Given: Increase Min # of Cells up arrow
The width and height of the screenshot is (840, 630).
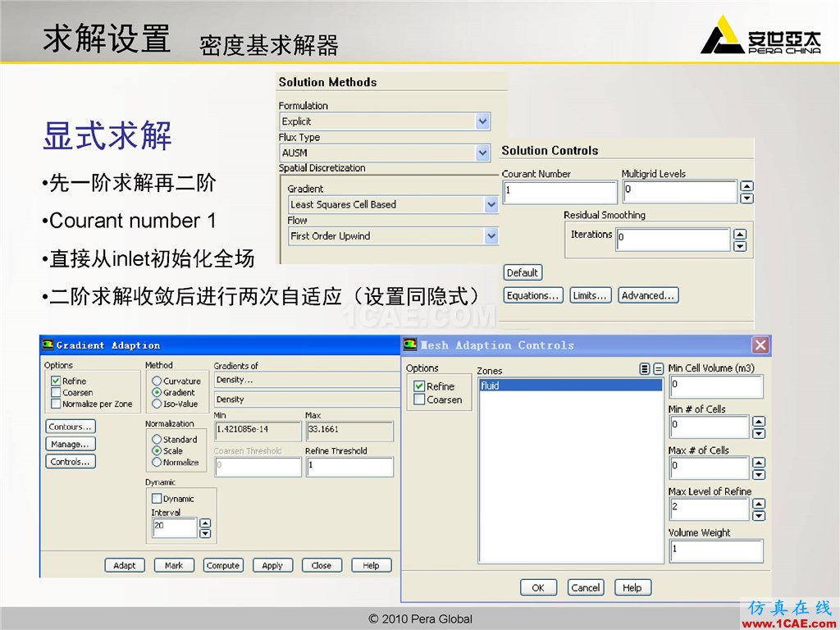Looking at the screenshot, I should (759, 422).
